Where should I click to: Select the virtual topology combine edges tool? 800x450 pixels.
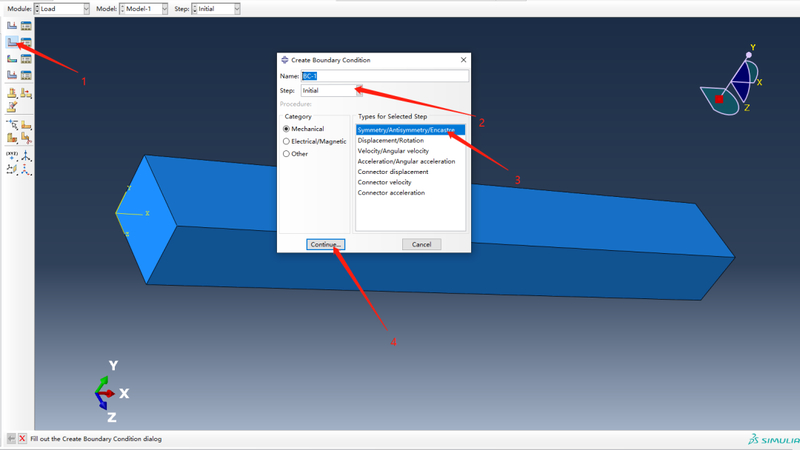point(26,93)
